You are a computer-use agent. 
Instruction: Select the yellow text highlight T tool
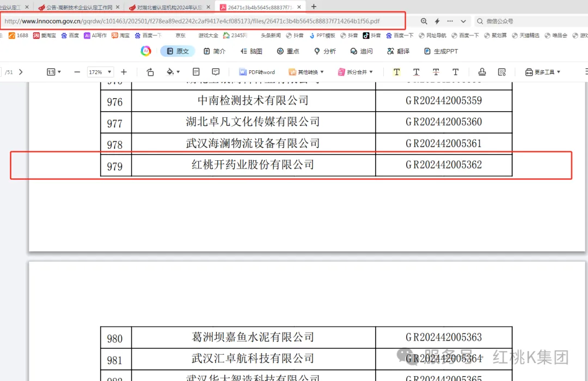(396, 72)
